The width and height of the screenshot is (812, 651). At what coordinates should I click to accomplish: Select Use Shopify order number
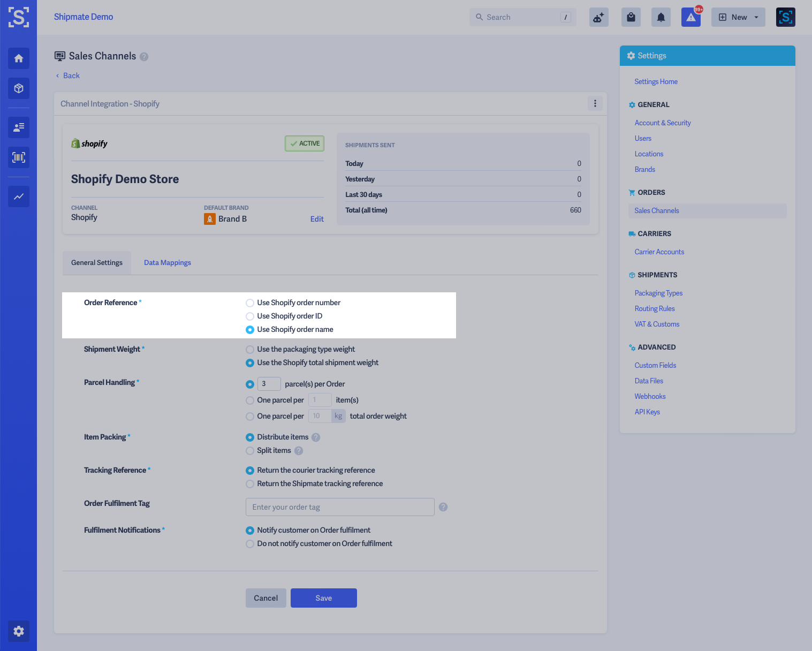tap(249, 302)
